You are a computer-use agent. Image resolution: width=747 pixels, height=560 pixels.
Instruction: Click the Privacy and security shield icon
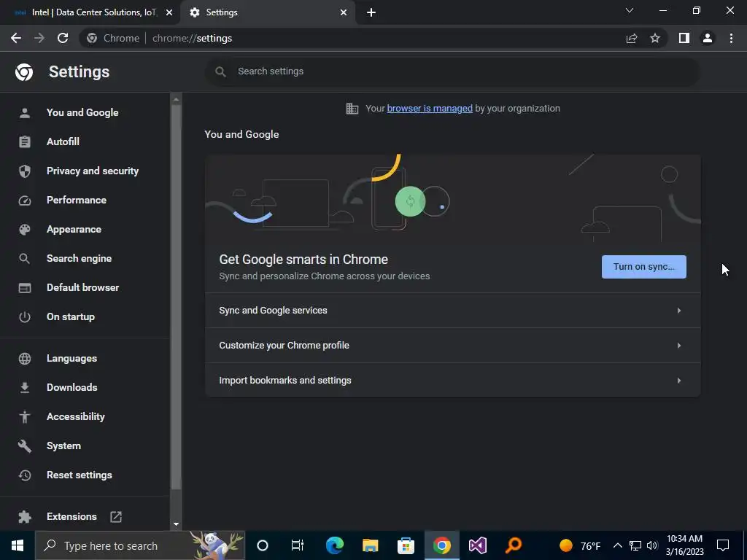(x=24, y=171)
